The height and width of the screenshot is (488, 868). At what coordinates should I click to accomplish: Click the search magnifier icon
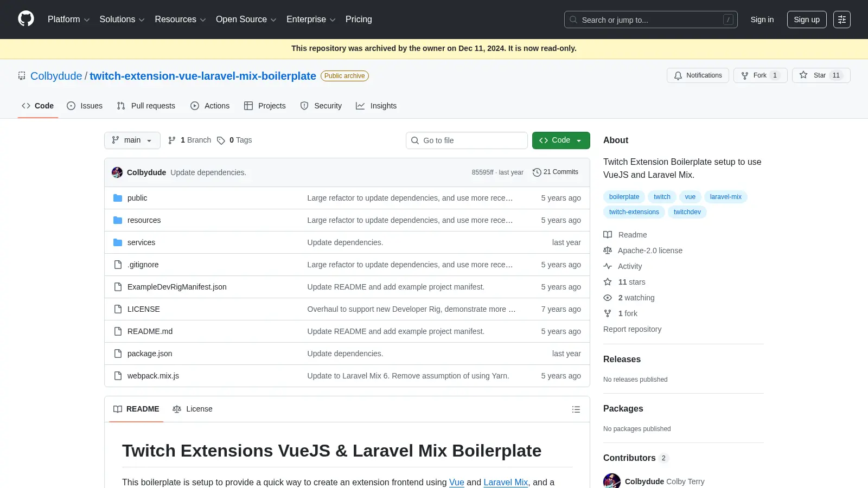pos(573,20)
